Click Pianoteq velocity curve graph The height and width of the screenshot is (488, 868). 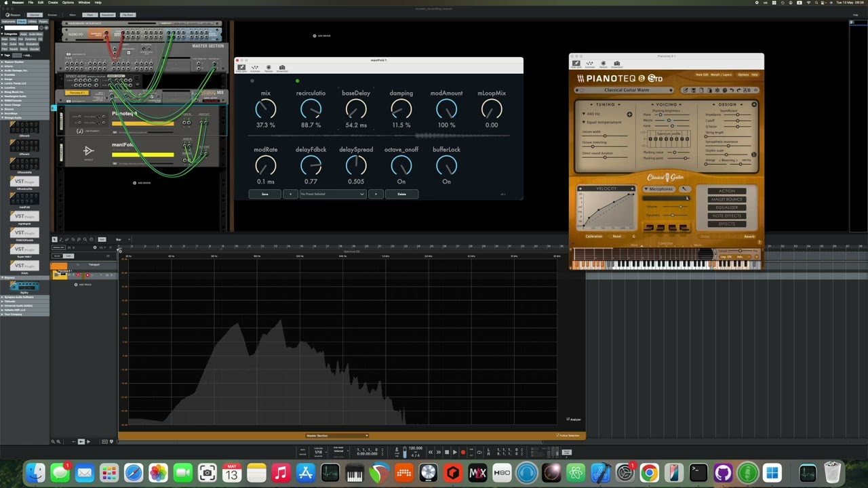coord(607,211)
